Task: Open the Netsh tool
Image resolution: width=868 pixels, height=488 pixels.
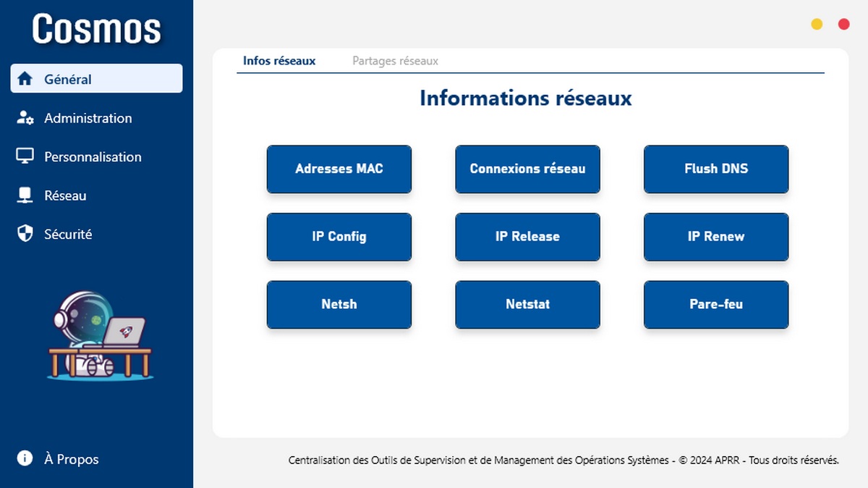Action: pyautogui.click(x=339, y=304)
